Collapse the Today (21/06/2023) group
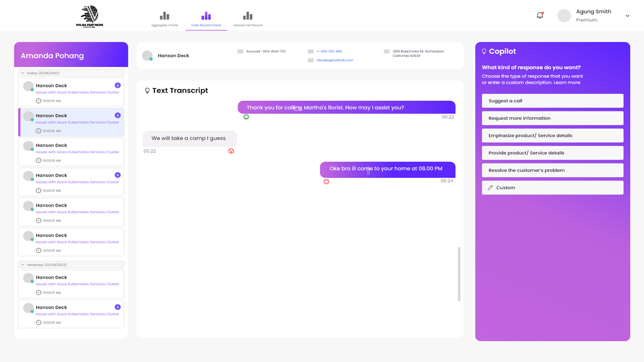The image size is (644, 362). coord(23,73)
